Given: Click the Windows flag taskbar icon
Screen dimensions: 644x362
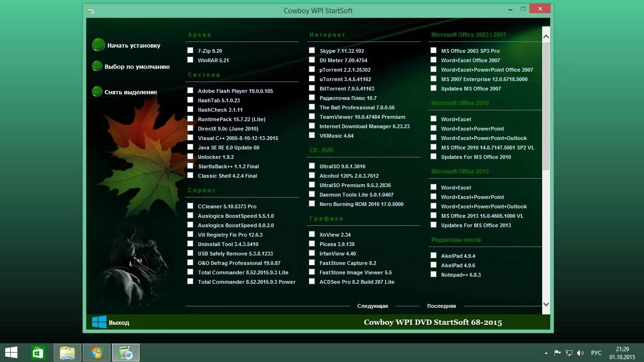Looking at the screenshot, I should click(97, 353).
